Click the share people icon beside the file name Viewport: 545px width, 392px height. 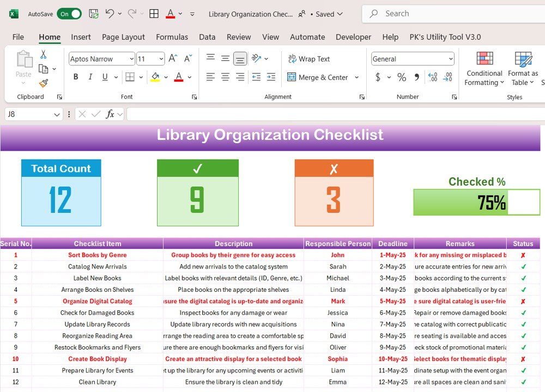coord(302,14)
